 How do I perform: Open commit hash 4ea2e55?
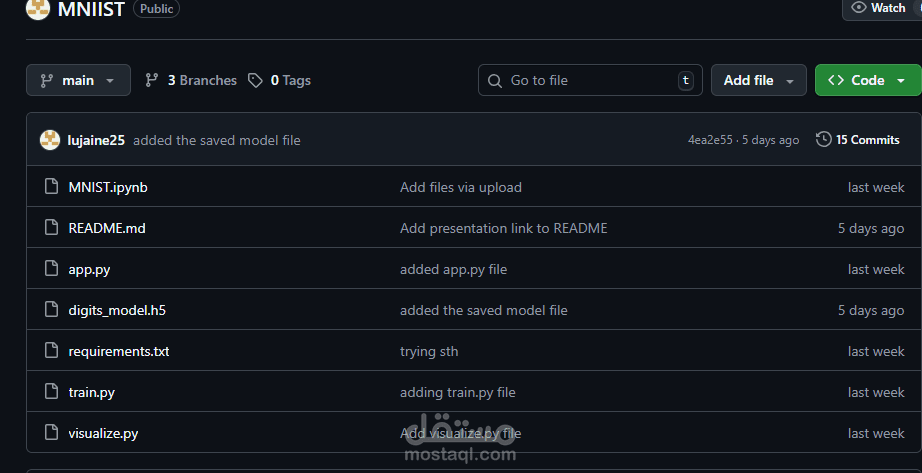pos(710,140)
